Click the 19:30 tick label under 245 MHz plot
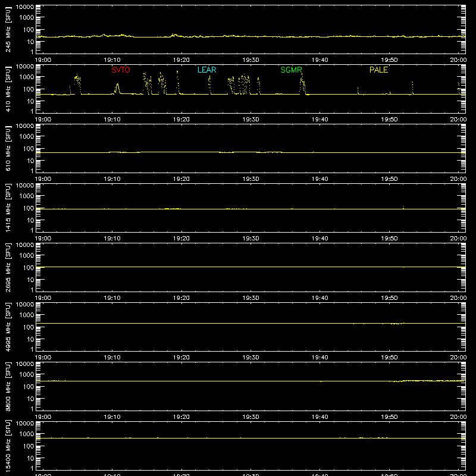This screenshot has width=476, height=476. click(250, 60)
